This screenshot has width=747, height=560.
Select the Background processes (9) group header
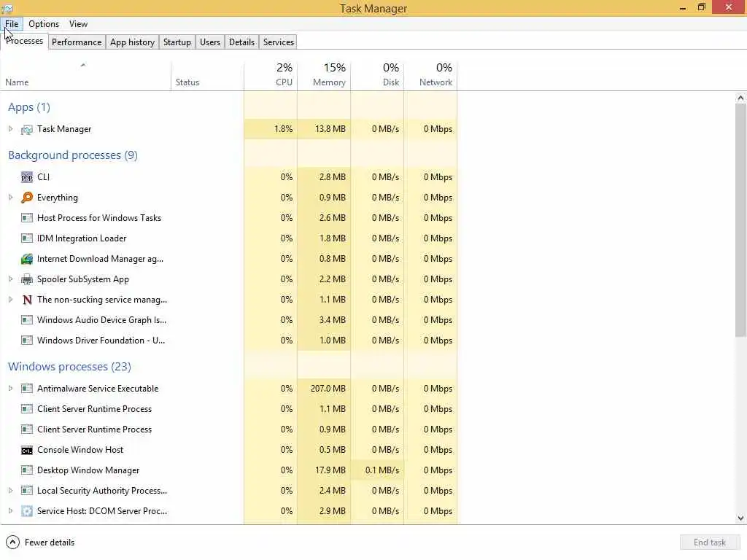pyautogui.click(x=73, y=155)
